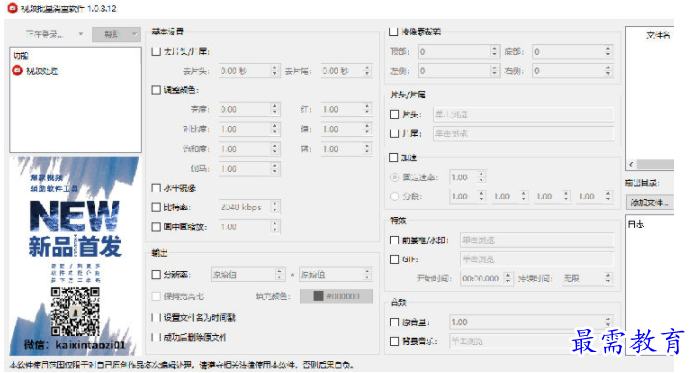
Task: Click the NEW 新品首发 promo banner
Action: pyautogui.click(x=76, y=256)
